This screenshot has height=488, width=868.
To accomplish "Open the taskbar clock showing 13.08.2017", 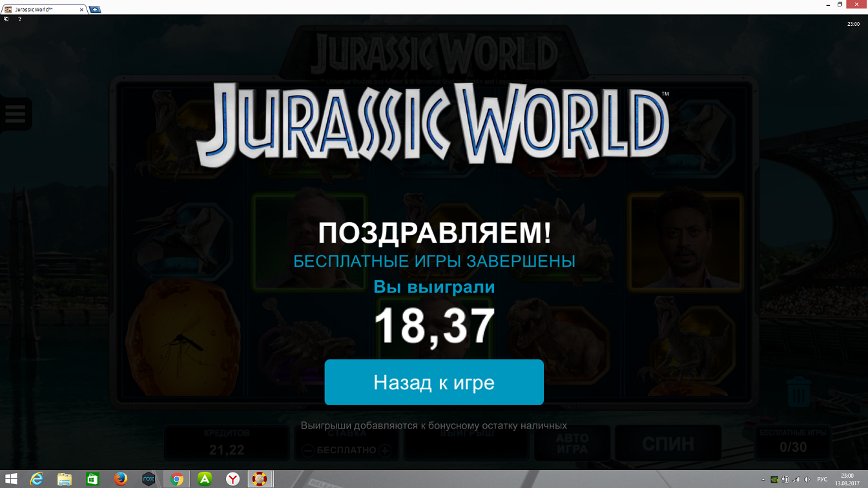I will 847,479.
